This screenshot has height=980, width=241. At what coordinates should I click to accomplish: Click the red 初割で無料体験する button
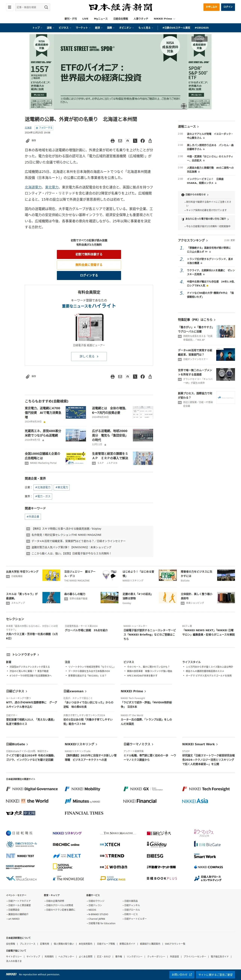(89, 254)
